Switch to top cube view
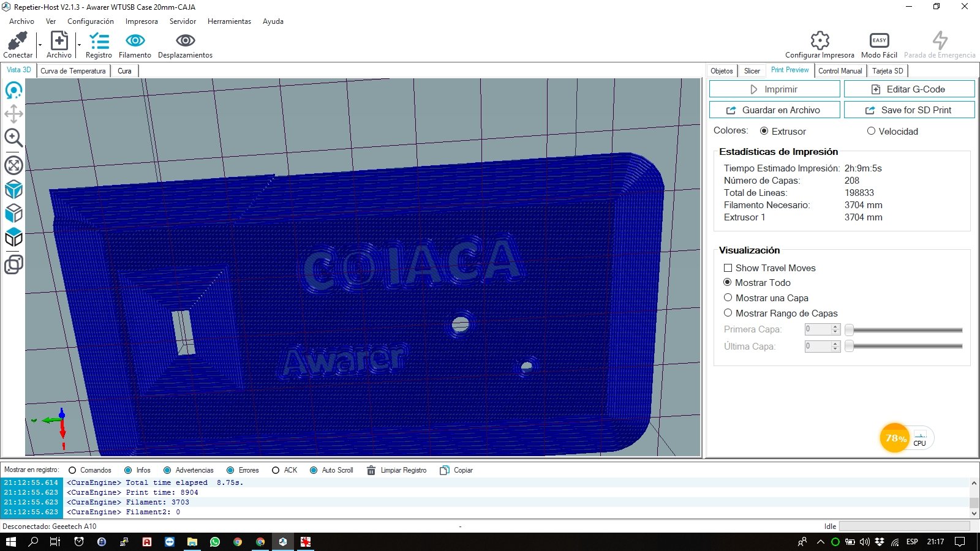Image resolution: width=980 pixels, height=551 pixels. (x=13, y=238)
